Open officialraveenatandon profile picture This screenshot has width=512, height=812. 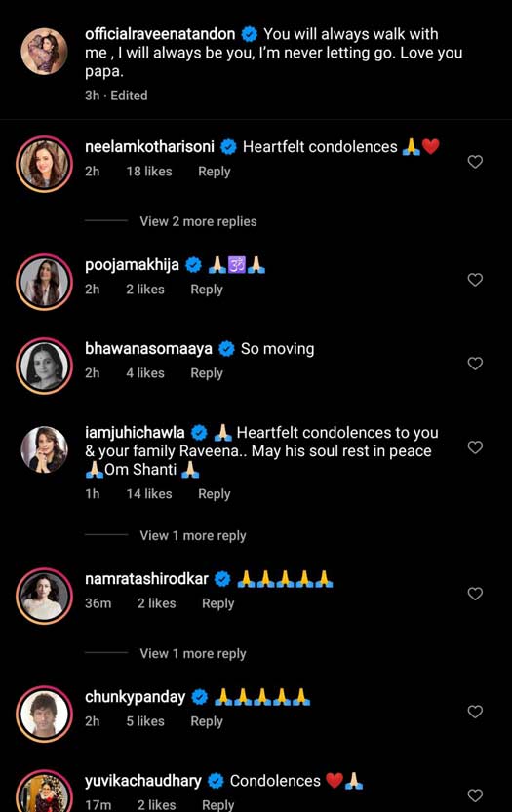[x=45, y=52]
